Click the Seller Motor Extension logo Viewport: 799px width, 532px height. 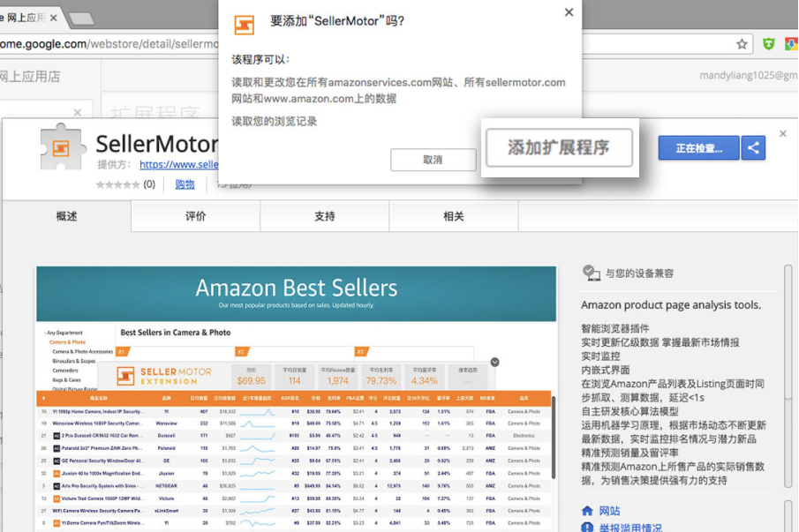[163, 376]
